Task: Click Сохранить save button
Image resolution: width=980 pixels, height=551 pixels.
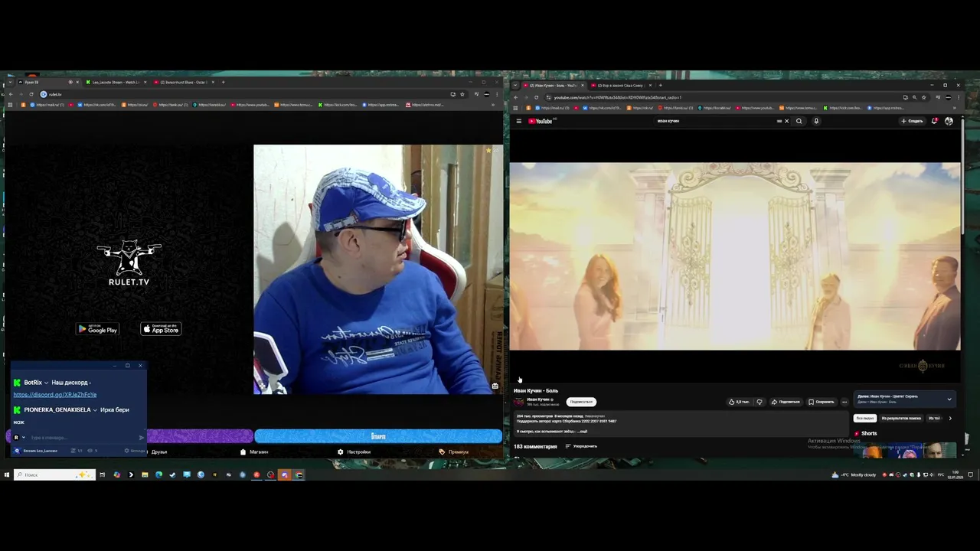Action: [x=822, y=402]
